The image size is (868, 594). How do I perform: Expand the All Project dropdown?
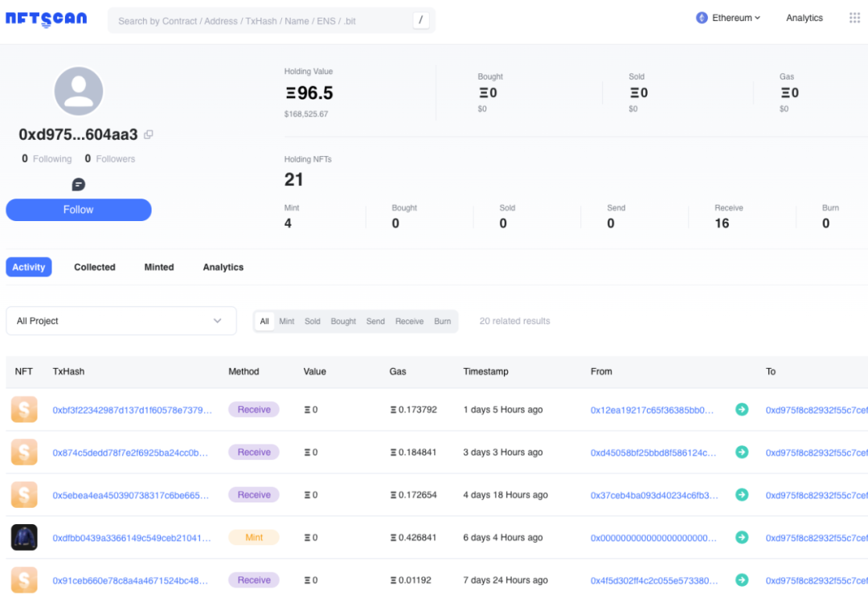(x=121, y=321)
